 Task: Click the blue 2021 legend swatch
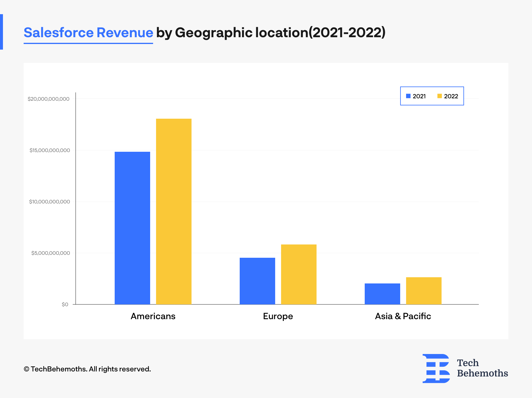tap(408, 96)
